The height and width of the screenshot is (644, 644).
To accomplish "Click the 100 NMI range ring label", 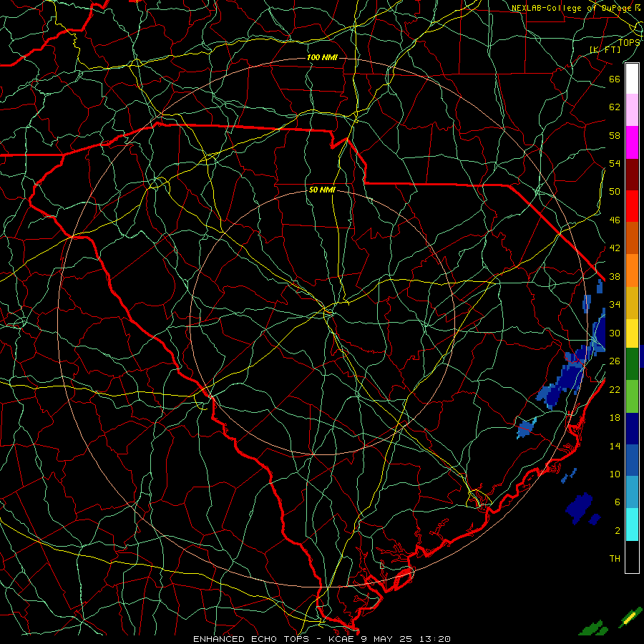I will (x=322, y=57).
